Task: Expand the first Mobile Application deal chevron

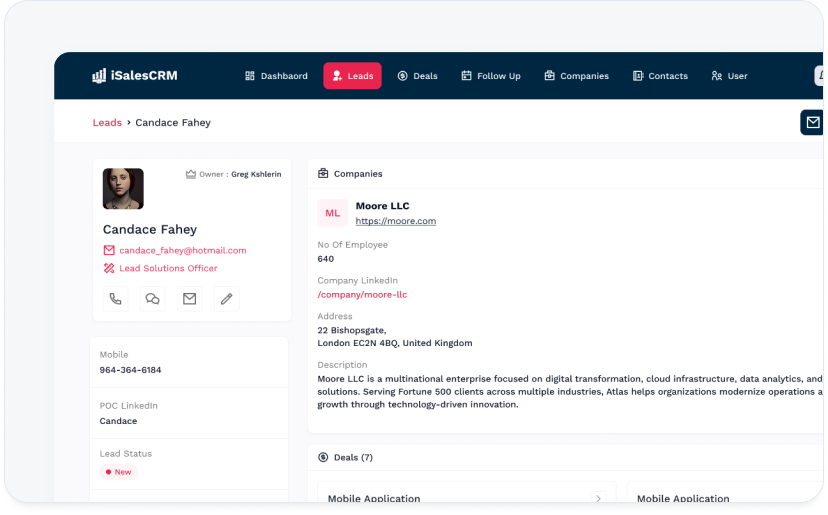Action: (598, 498)
